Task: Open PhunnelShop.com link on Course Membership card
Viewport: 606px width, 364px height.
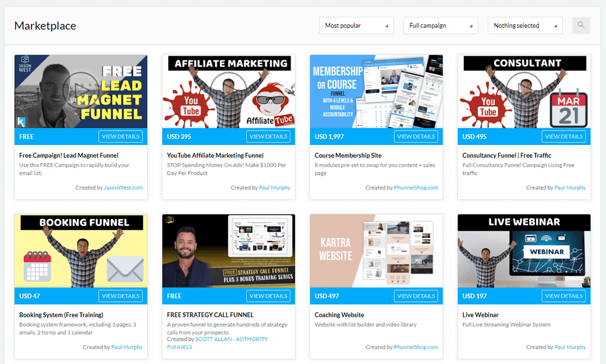Action: [x=416, y=188]
